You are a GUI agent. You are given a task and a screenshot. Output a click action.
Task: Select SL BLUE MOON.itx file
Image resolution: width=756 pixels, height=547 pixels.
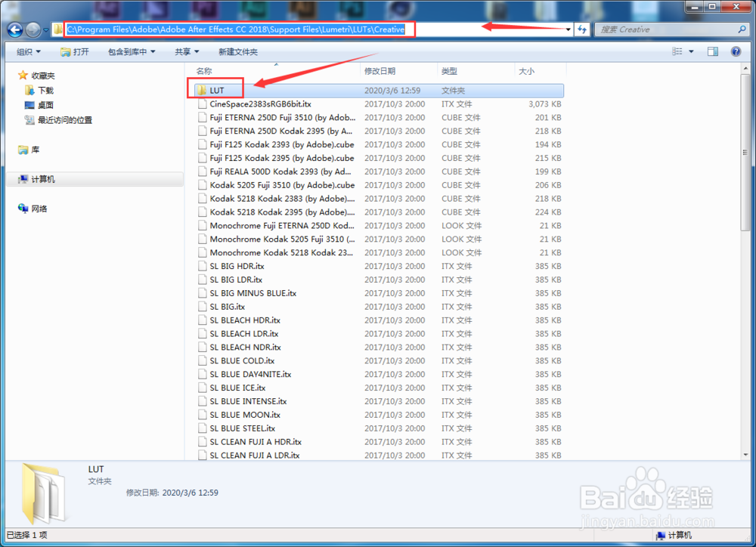coord(379,415)
